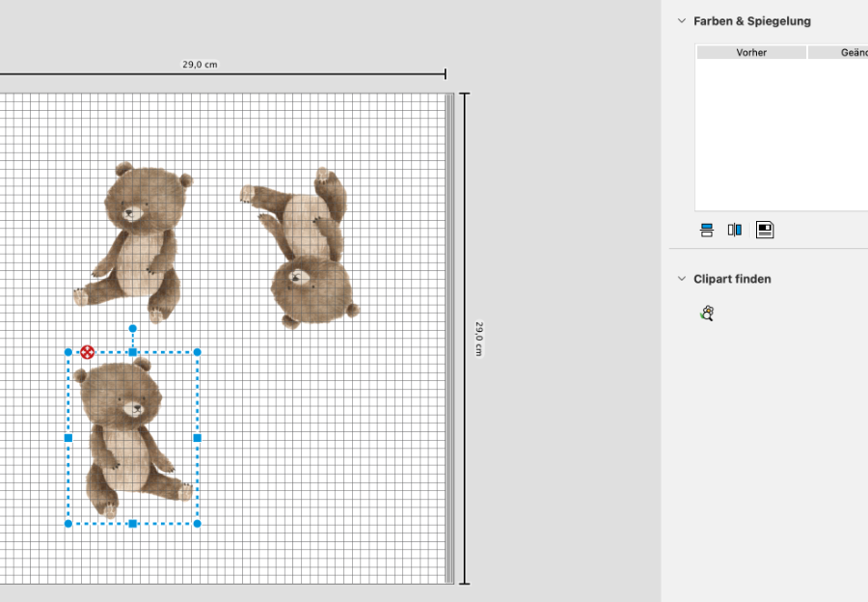Click the color settings icon beside mirror icons
The height and width of the screenshot is (602, 868).
coord(765,230)
